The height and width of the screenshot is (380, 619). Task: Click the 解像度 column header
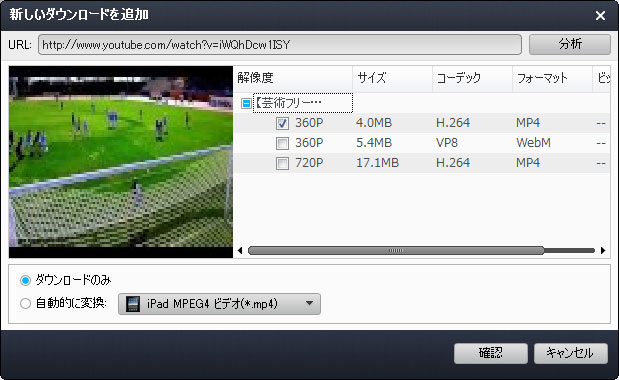pos(293,78)
